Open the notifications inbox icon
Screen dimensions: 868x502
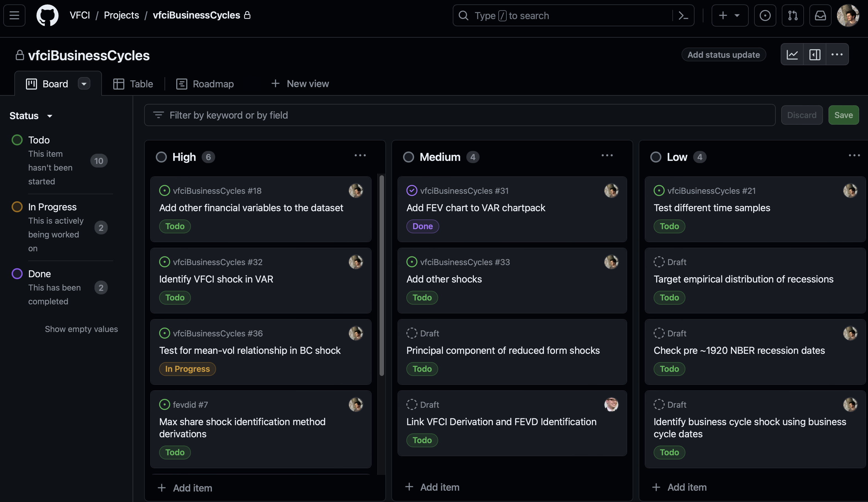[x=820, y=15]
